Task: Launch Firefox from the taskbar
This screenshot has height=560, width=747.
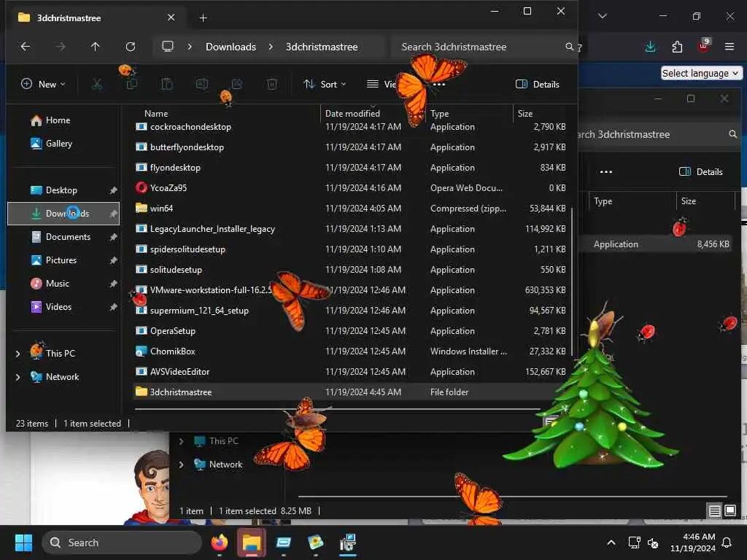Action: (219, 542)
